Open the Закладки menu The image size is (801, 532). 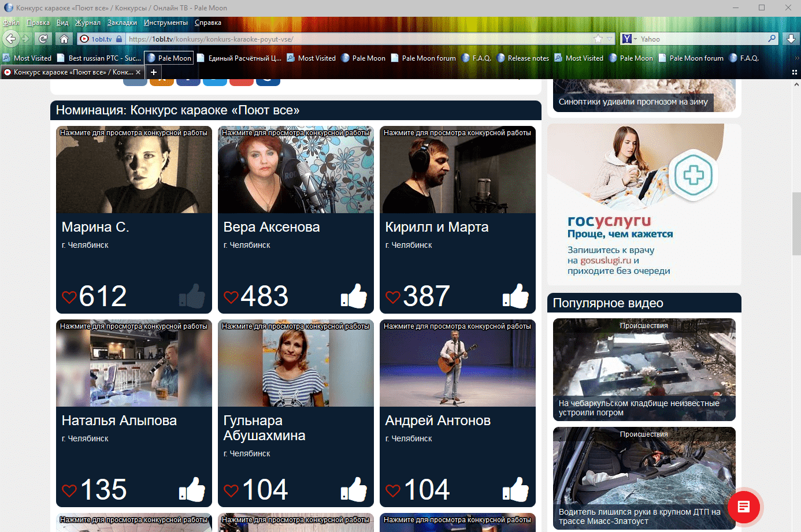122,23
